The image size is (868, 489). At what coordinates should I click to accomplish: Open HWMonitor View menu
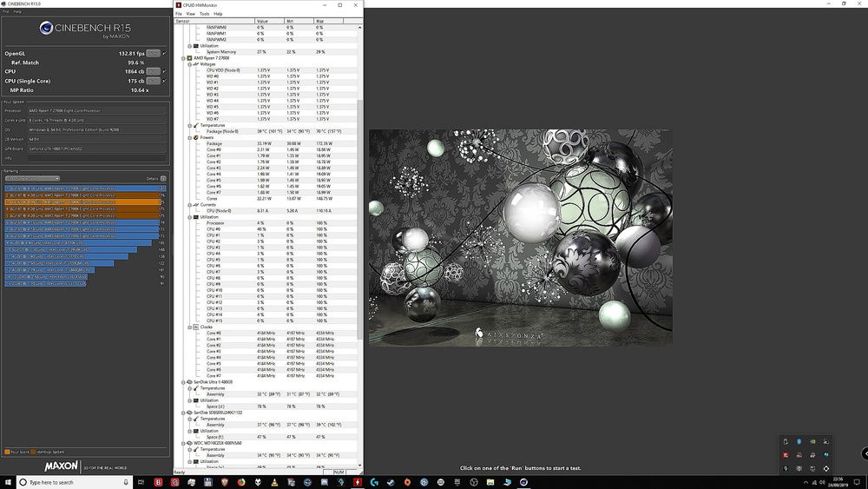click(x=190, y=14)
